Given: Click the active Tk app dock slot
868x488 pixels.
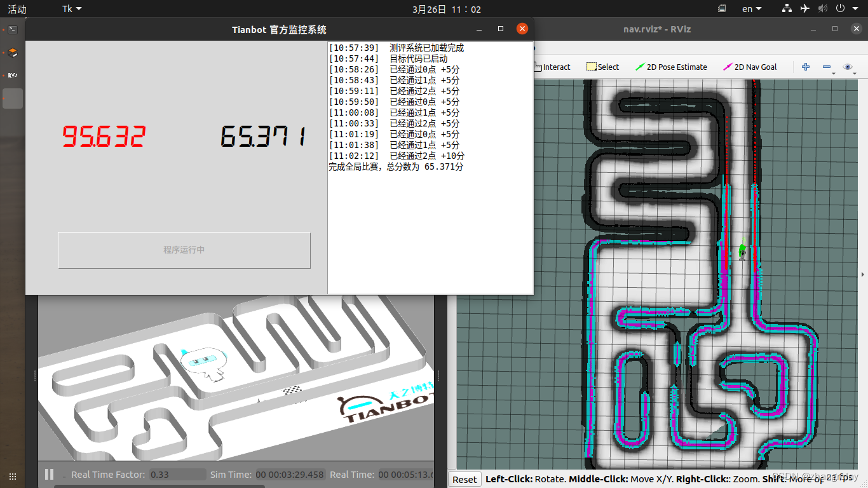Looking at the screenshot, I should (13, 98).
